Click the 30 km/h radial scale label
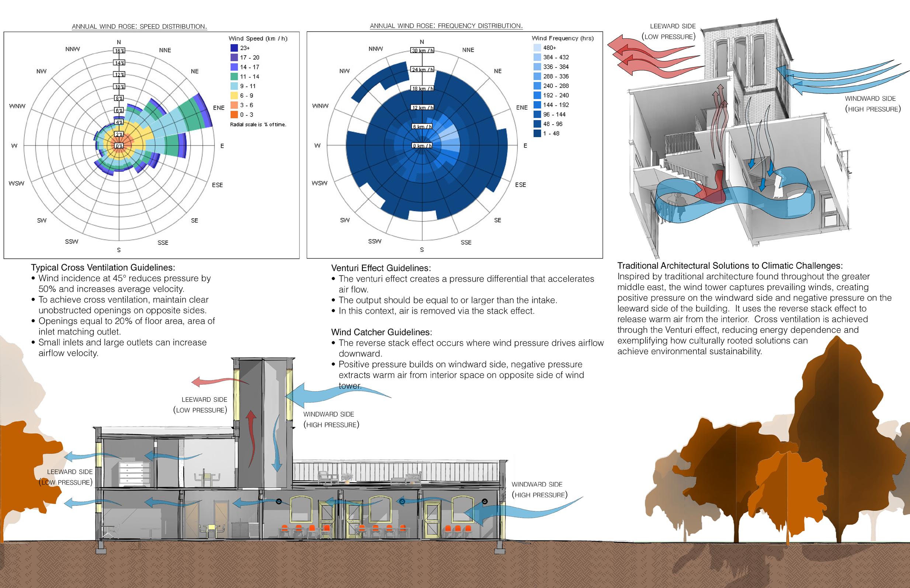 (422, 51)
